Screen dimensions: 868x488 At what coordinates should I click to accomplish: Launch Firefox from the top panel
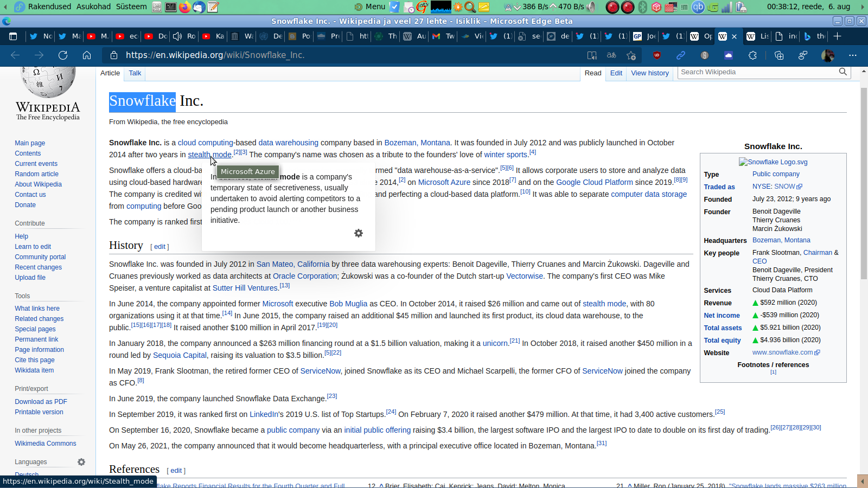pyautogui.click(x=185, y=7)
